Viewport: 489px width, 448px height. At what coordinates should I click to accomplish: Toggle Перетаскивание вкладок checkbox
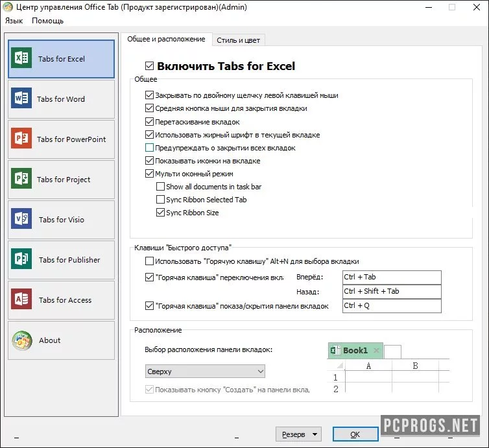[149, 122]
